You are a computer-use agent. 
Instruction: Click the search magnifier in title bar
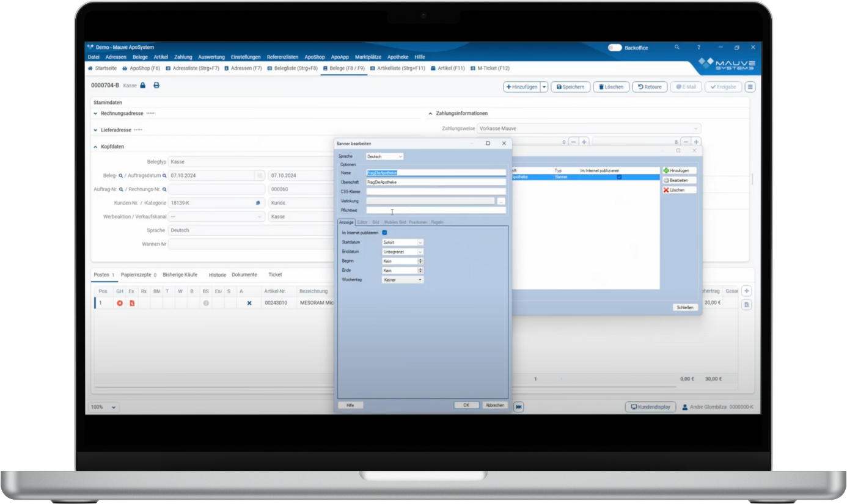tap(676, 47)
